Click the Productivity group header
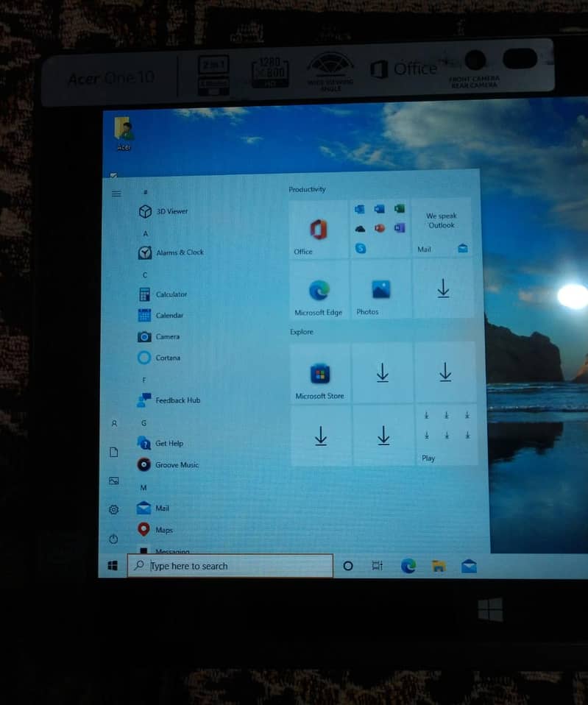588x705 pixels. coord(307,189)
